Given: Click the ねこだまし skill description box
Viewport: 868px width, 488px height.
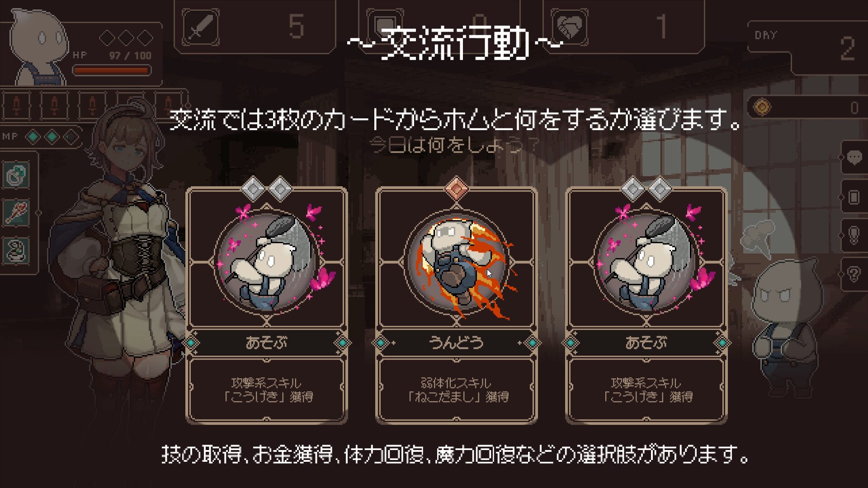Looking at the screenshot, I should coord(457,390).
